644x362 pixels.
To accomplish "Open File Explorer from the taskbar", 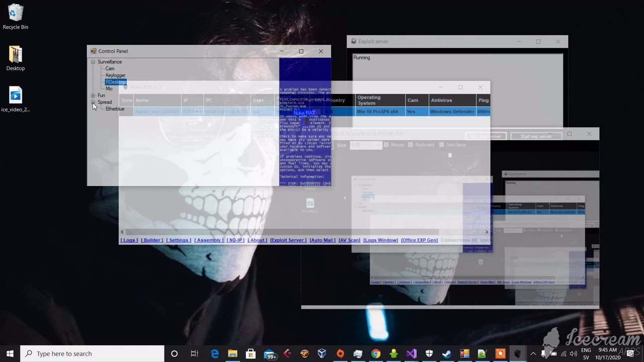I will (x=232, y=353).
